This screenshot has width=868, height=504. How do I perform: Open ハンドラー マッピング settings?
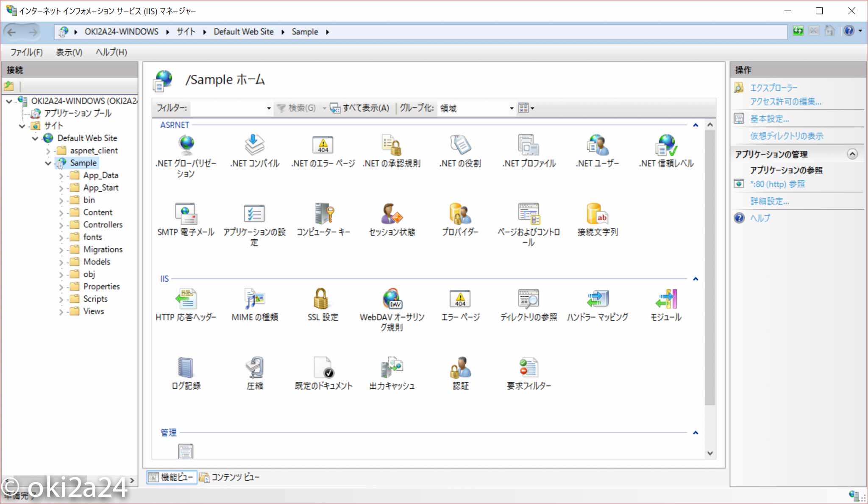pyautogui.click(x=598, y=299)
